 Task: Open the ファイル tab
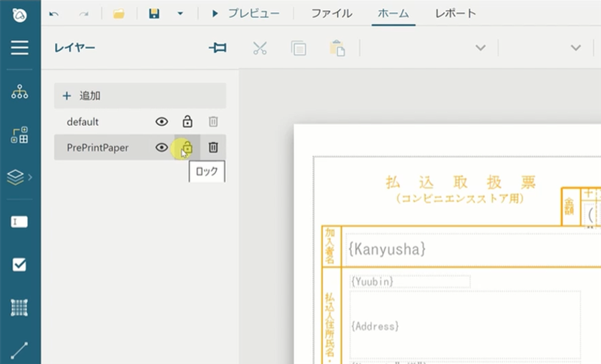point(332,14)
